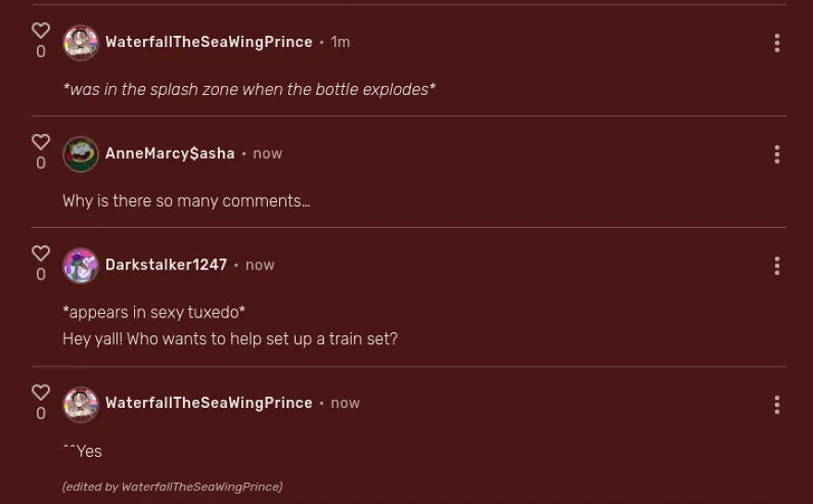Visit Darkstalker1247 username link
This screenshot has height=504, width=813.
[x=166, y=265]
